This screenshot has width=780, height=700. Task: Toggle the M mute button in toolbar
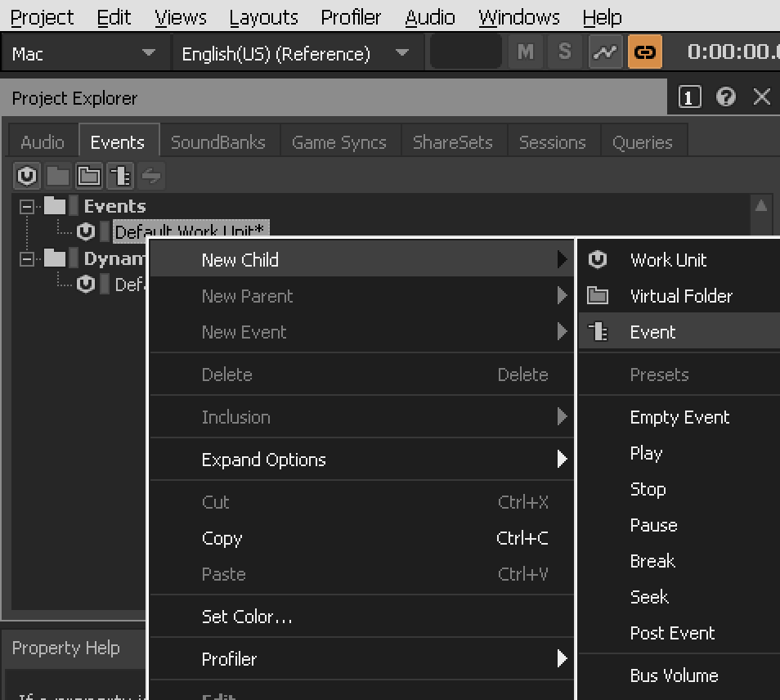click(525, 52)
